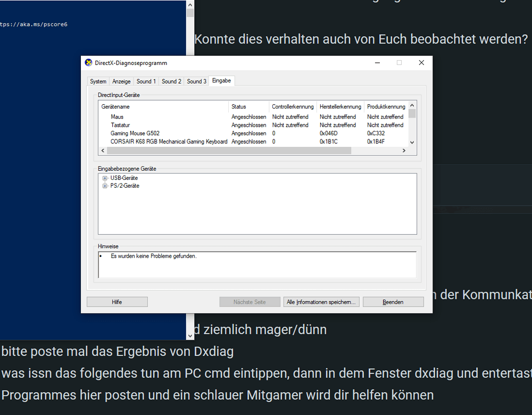532x415 pixels.
Task: Click the Hilfe button
Action: [x=117, y=302]
